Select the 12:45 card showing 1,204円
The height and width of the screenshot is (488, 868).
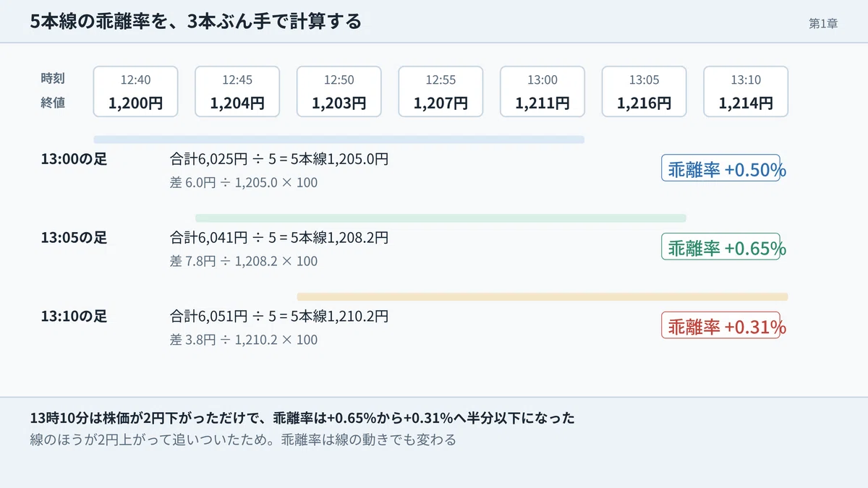237,92
